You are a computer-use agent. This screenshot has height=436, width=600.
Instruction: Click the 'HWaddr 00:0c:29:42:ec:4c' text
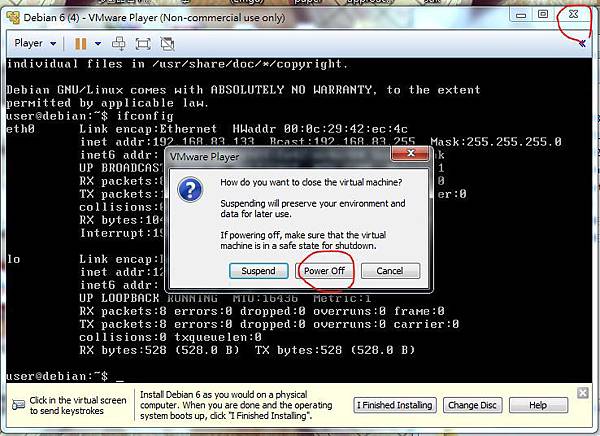click(x=320, y=129)
